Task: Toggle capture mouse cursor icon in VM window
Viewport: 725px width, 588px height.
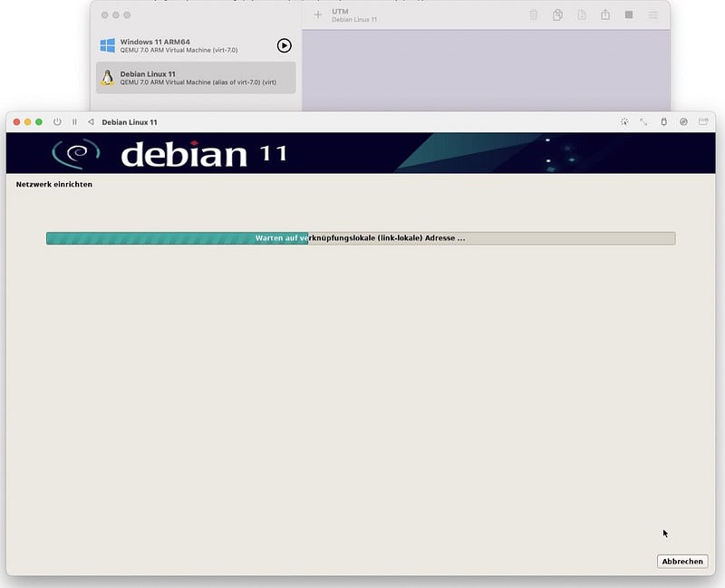Action: tap(624, 121)
